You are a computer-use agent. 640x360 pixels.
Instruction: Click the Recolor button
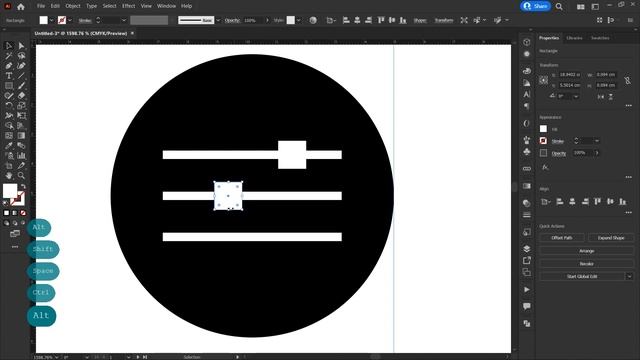[587, 264]
